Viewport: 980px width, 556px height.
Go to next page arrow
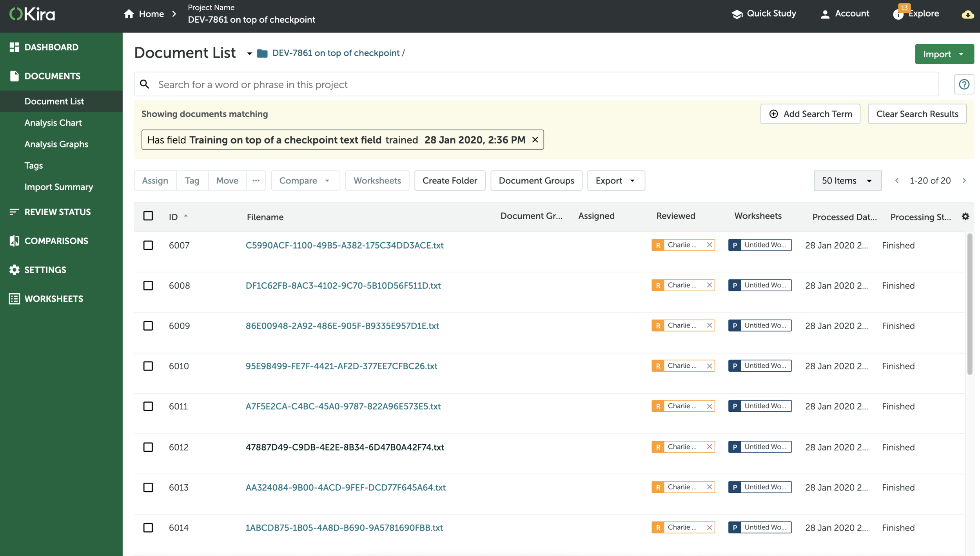coord(964,181)
